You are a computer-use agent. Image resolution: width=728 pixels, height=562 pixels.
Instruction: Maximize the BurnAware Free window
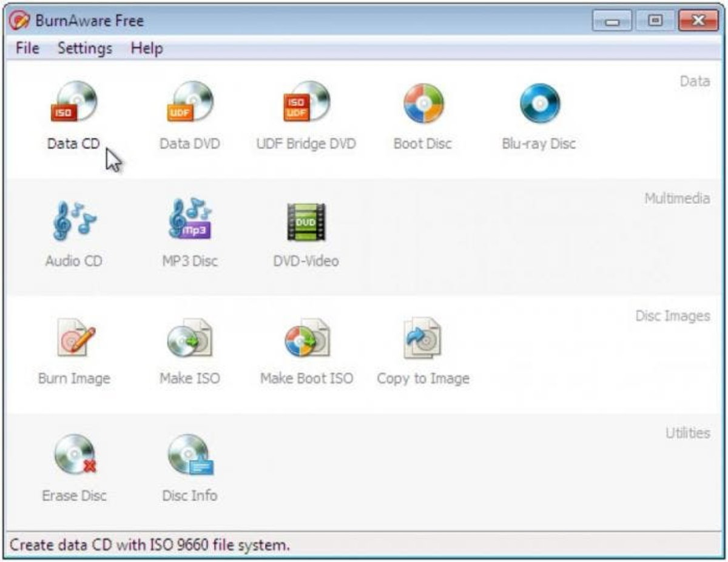click(x=655, y=21)
